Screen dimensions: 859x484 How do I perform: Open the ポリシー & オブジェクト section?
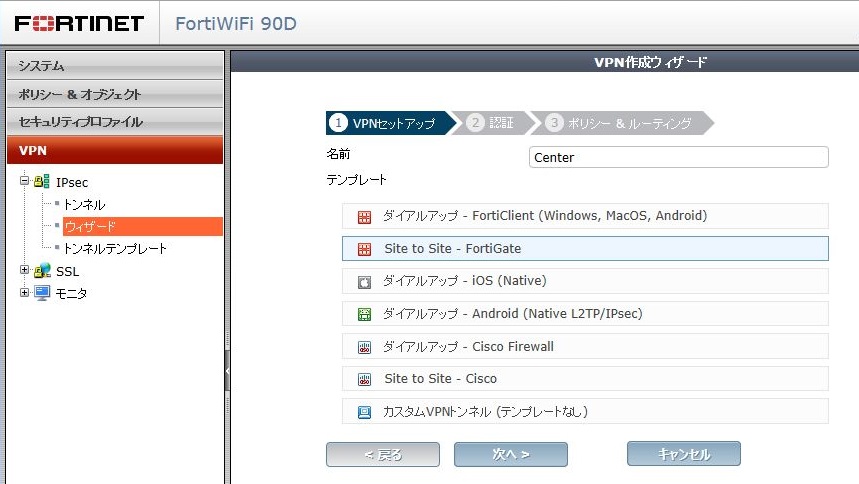[115, 94]
